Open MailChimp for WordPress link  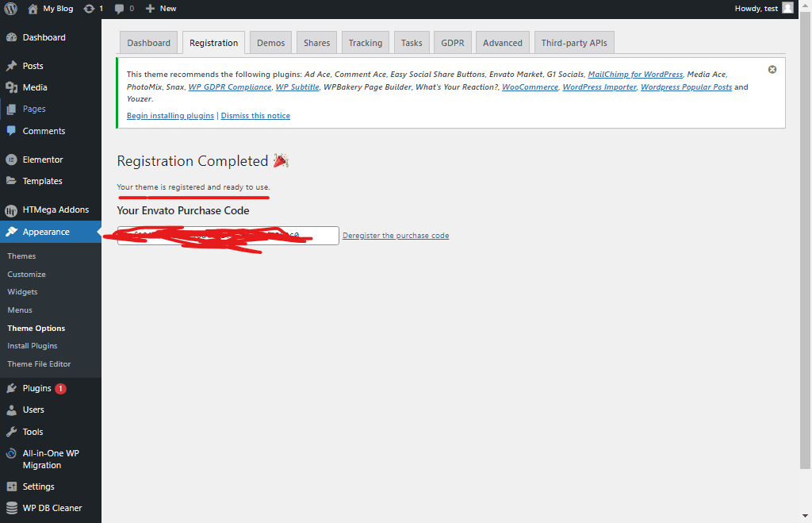click(635, 74)
